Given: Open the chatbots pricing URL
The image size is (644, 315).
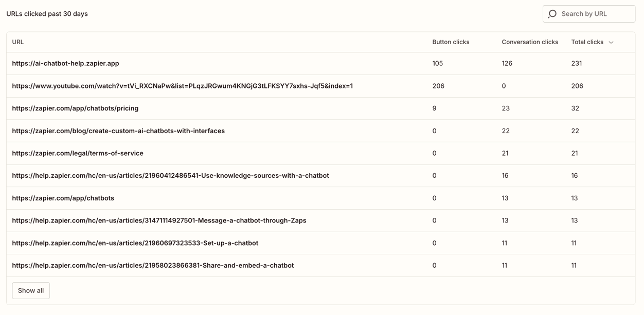Looking at the screenshot, I should pos(75,108).
